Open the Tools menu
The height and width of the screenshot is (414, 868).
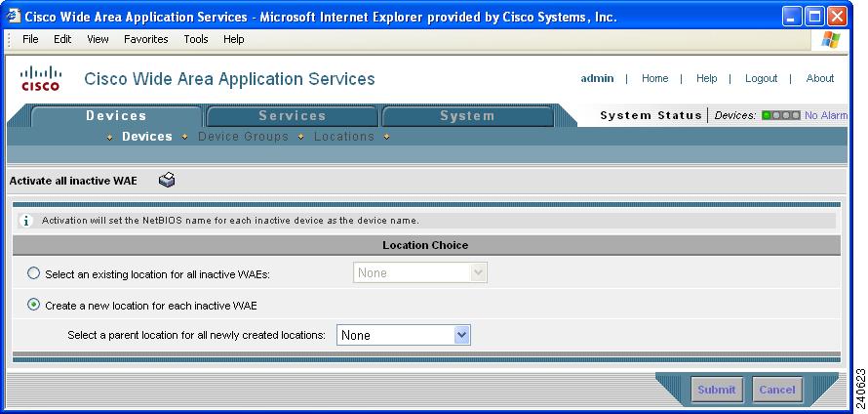(196, 39)
